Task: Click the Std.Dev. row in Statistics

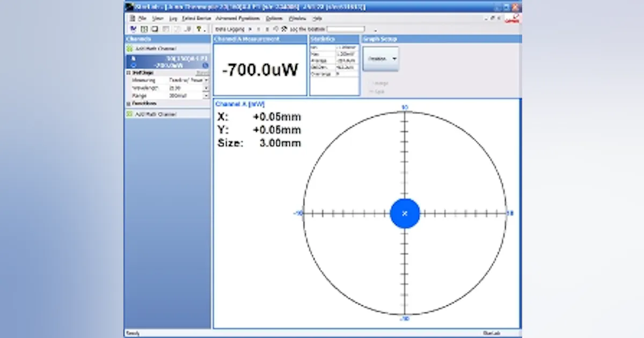Action: 334,67
